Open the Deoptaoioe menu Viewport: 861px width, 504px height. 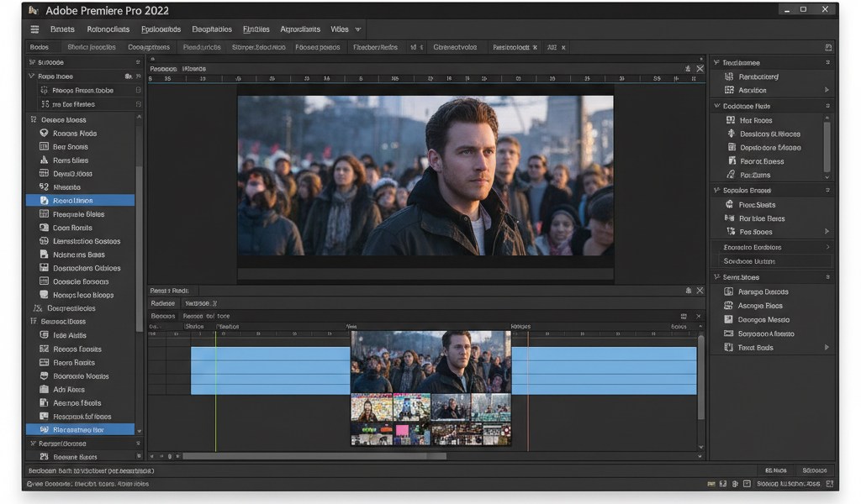(212, 29)
